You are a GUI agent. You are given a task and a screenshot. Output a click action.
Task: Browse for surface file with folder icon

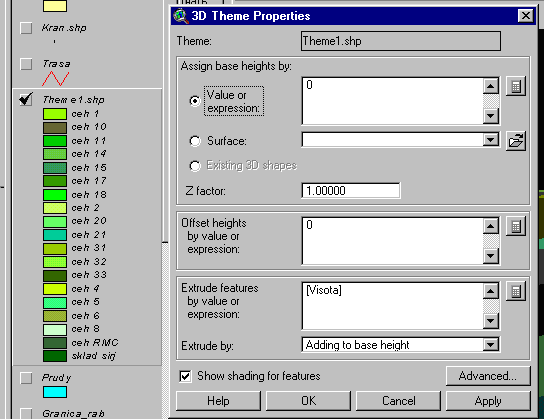516,141
